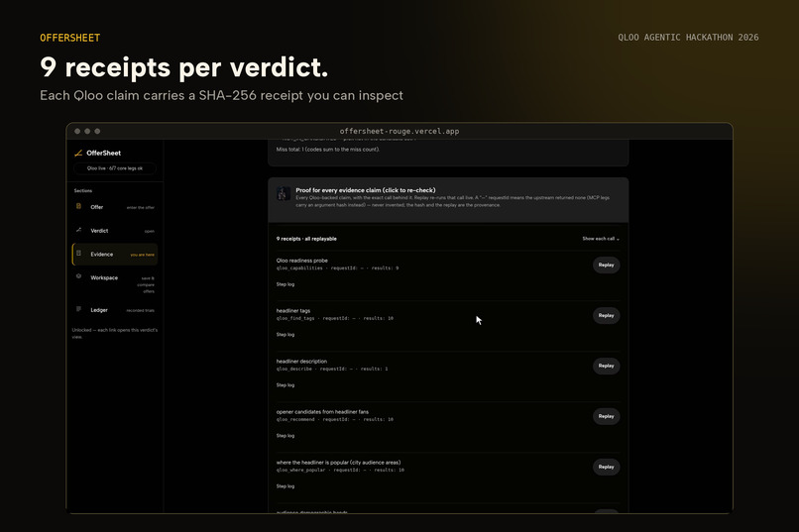Click the Qloo readiness probe title
This screenshot has width=799, height=532.
tap(301, 261)
